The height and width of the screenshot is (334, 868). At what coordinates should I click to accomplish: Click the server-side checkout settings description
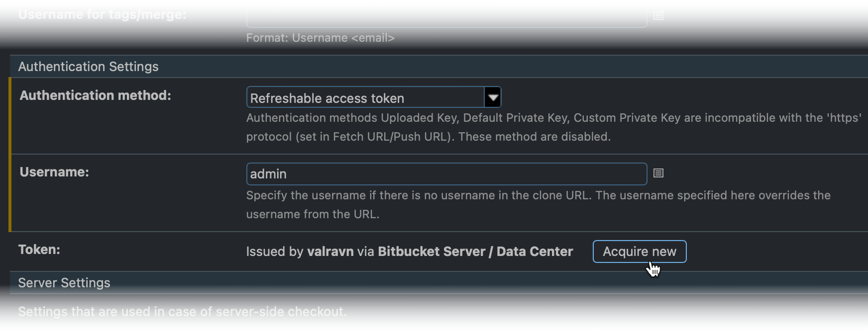[182, 312]
